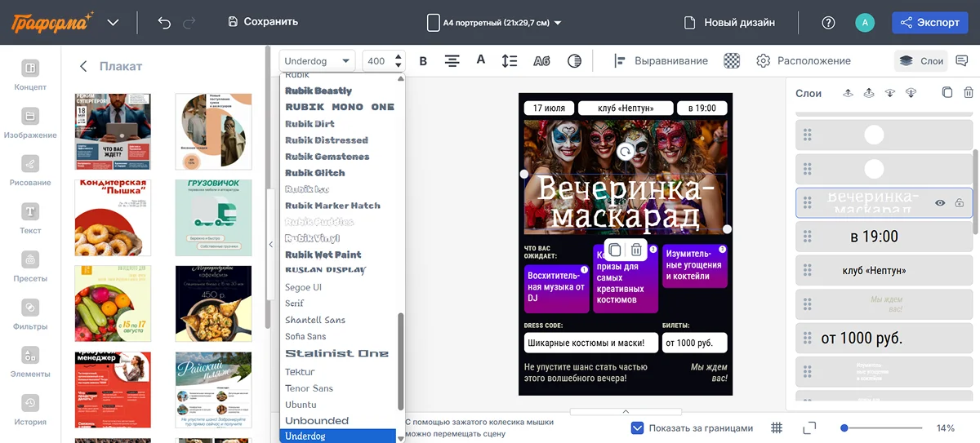
Task: Expand the bottom panel chevron
Action: point(626,412)
